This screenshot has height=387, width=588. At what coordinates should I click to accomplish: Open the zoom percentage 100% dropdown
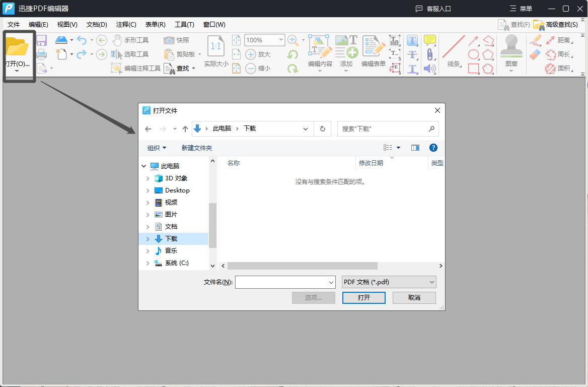click(281, 40)
